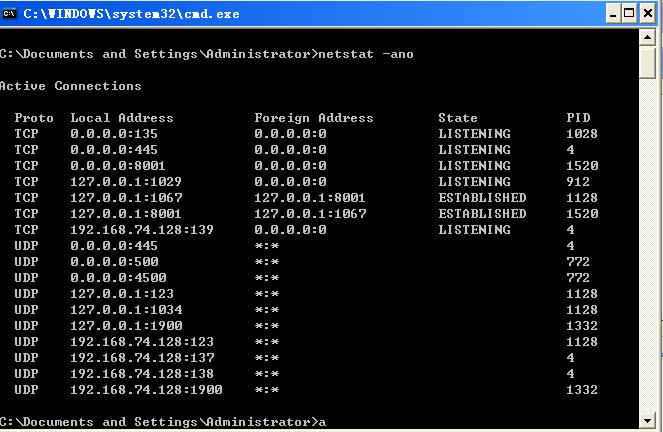This screenshot has width=663, height=432.
Task: Click local address 0.0.0.0:500
Action: click(x=114, y=262)
